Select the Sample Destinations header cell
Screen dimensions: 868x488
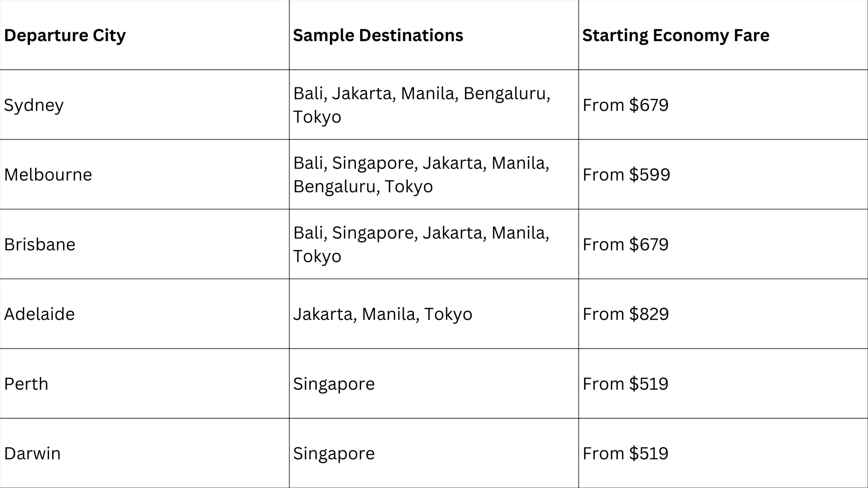434,35
